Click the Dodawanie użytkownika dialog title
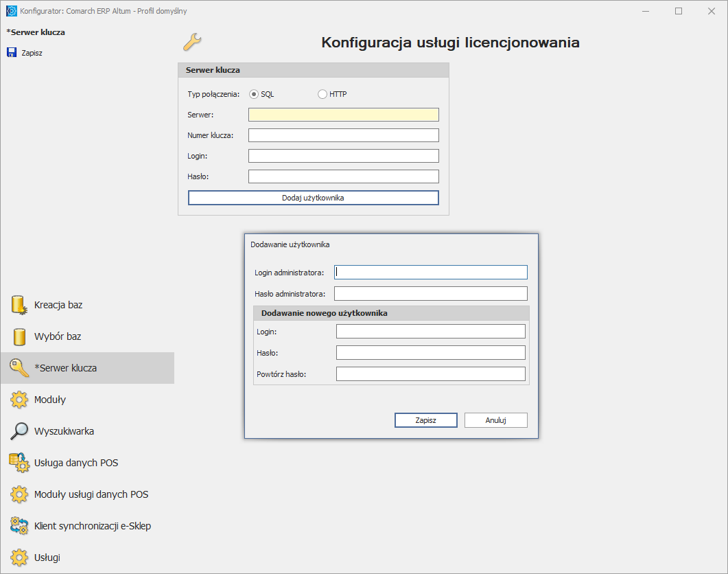728x574 pixels. click(x=290, y=244)
